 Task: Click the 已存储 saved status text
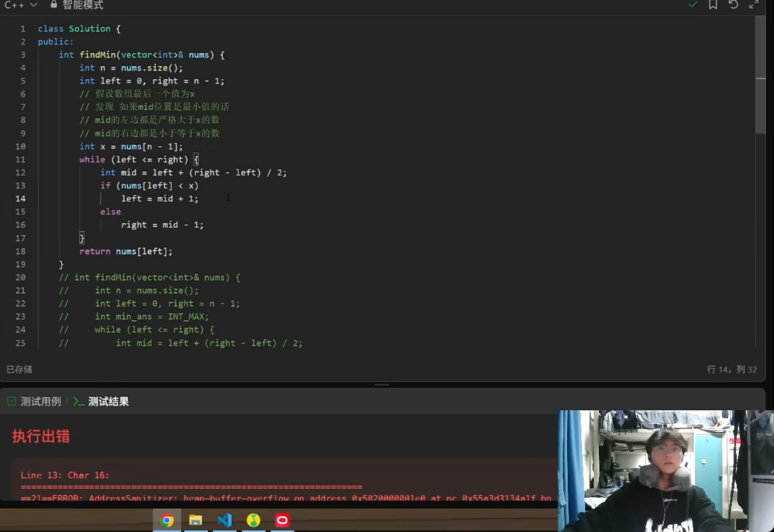coord(19,369)
